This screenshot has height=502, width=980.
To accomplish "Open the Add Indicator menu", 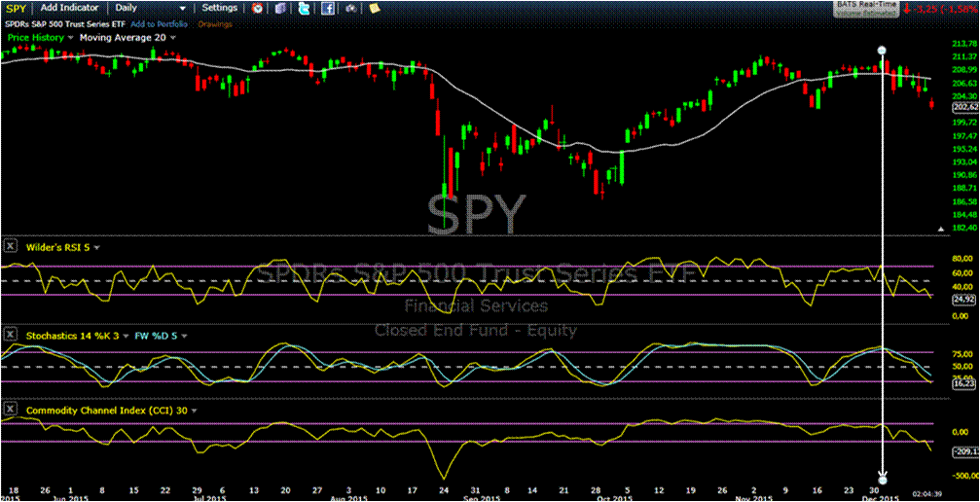I will coord(69,8).
